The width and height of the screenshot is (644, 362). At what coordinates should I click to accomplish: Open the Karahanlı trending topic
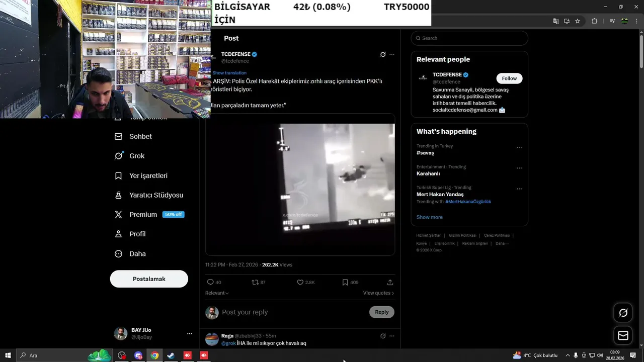point(428,173)
